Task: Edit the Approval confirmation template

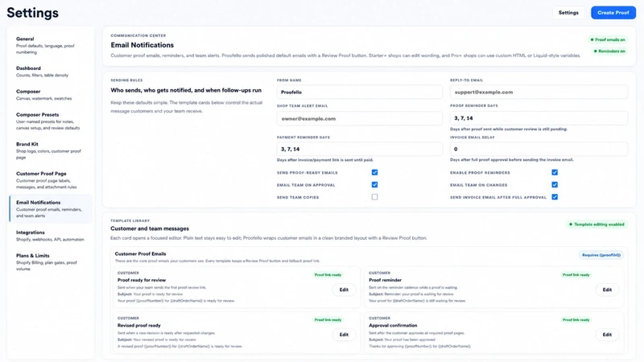Action: pyautogui.click(x=607, y=335)
